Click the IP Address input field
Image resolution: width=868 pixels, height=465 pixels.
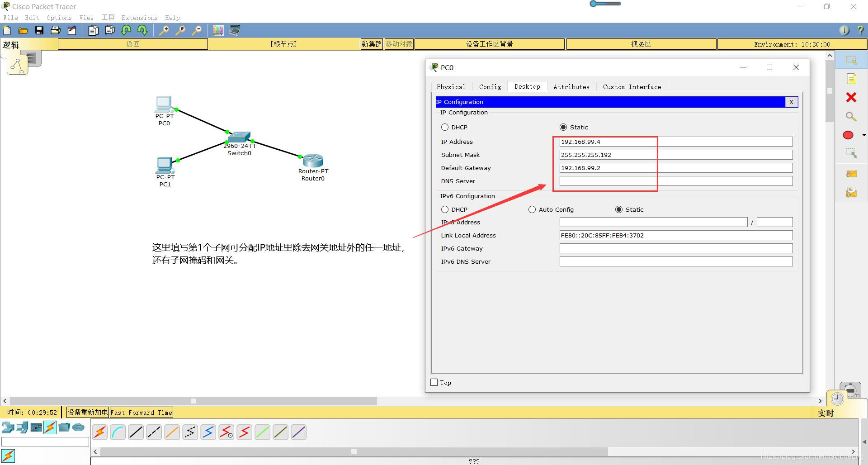(x=676, y=142)
